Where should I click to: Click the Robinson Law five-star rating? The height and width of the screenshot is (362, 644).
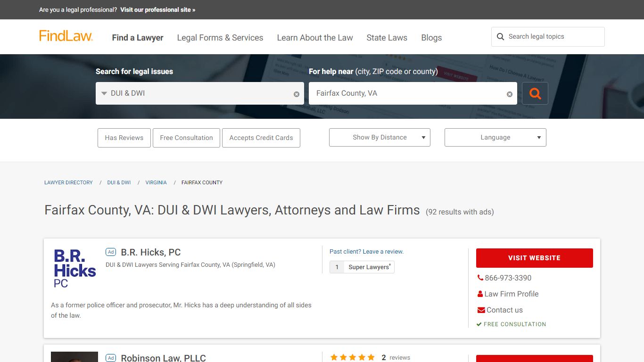353,358
